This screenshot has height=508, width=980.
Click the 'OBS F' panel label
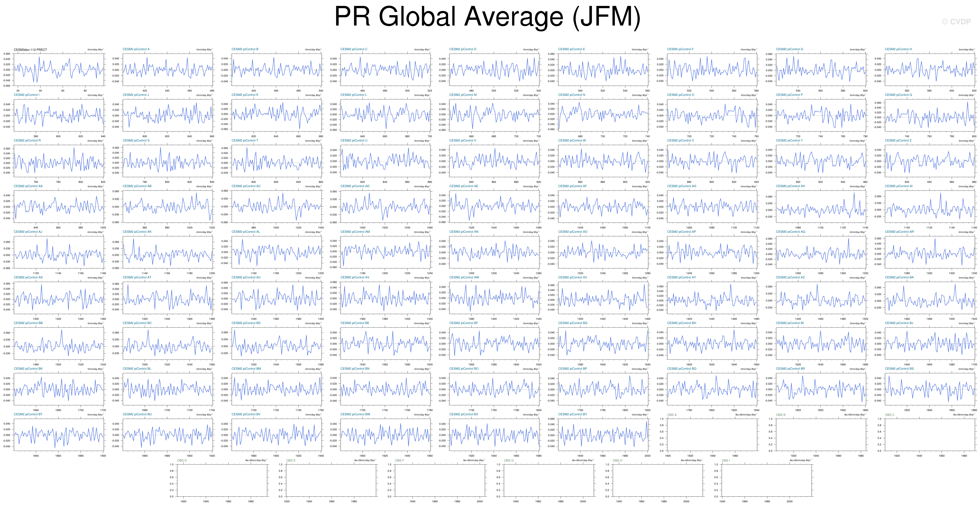[399, 460]
